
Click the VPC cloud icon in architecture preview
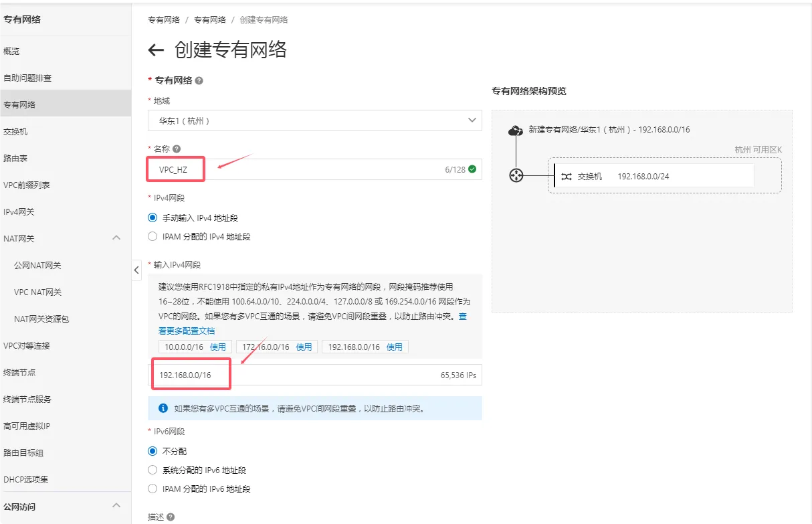(516, 130)
